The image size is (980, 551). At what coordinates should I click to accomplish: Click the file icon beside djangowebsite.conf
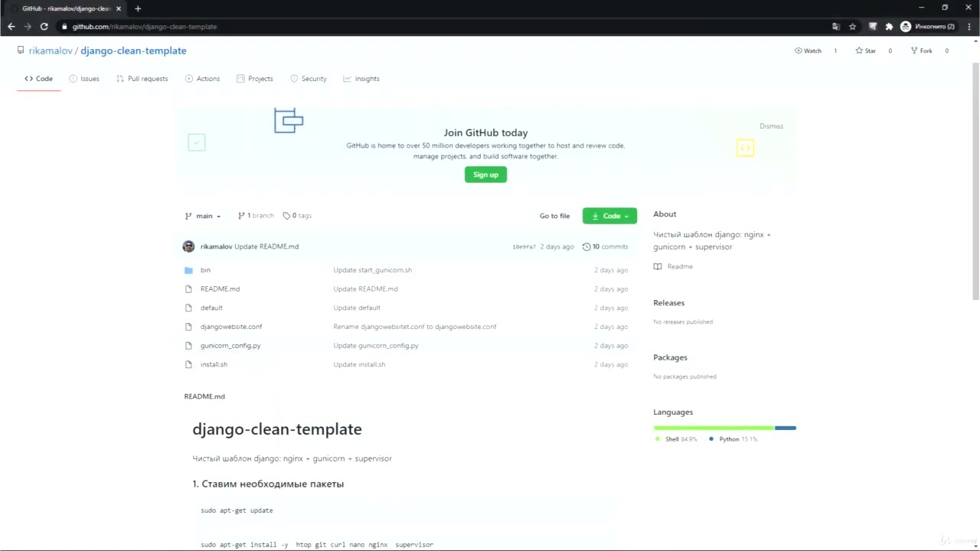[188, 327]
